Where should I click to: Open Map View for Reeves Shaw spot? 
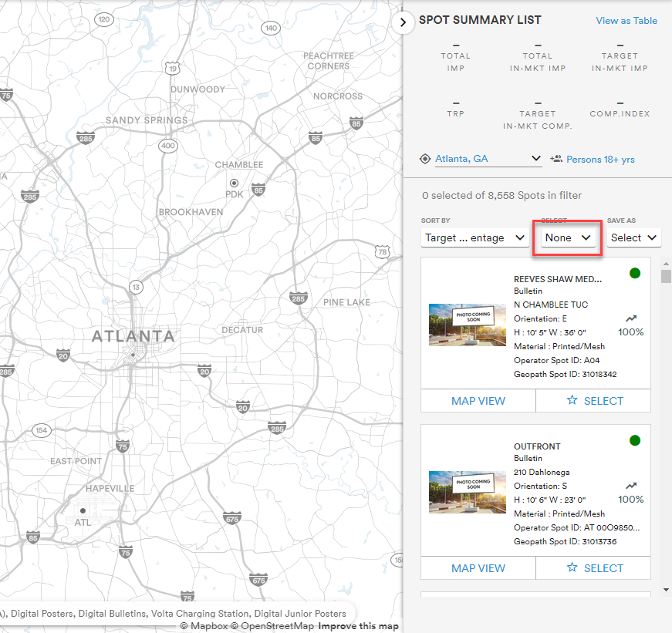point(478,401)
